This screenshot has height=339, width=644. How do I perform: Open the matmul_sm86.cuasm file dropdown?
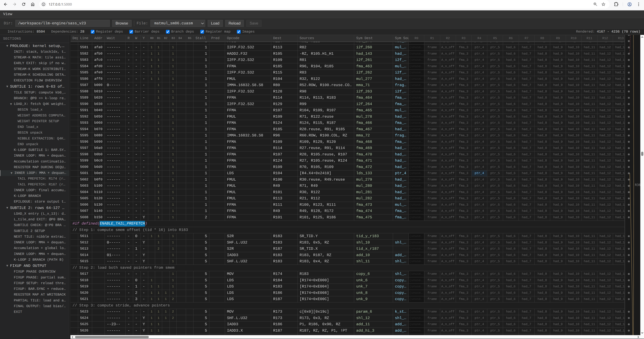(x=177, y=23)
